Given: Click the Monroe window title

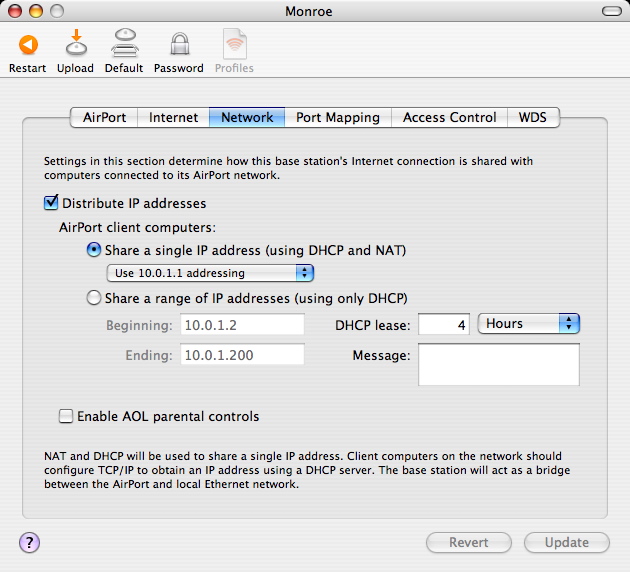Looking at the screenshot, I should pyautogui.click(x=309, y=11).
